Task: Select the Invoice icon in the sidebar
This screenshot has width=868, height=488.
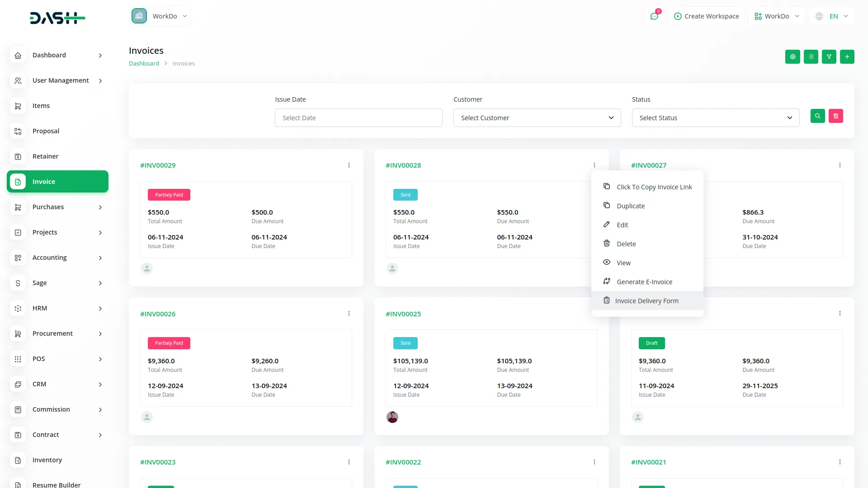Action: (x=18, y=181)
